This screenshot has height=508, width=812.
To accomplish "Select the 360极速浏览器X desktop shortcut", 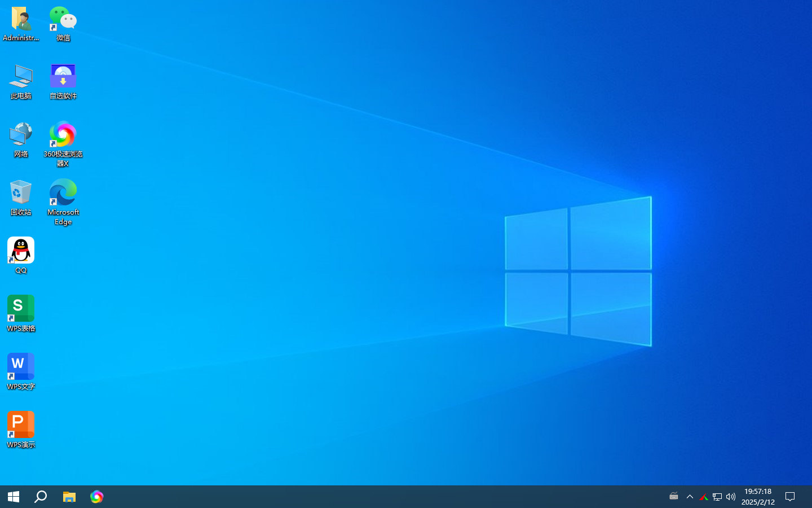I will coord(63,144).
